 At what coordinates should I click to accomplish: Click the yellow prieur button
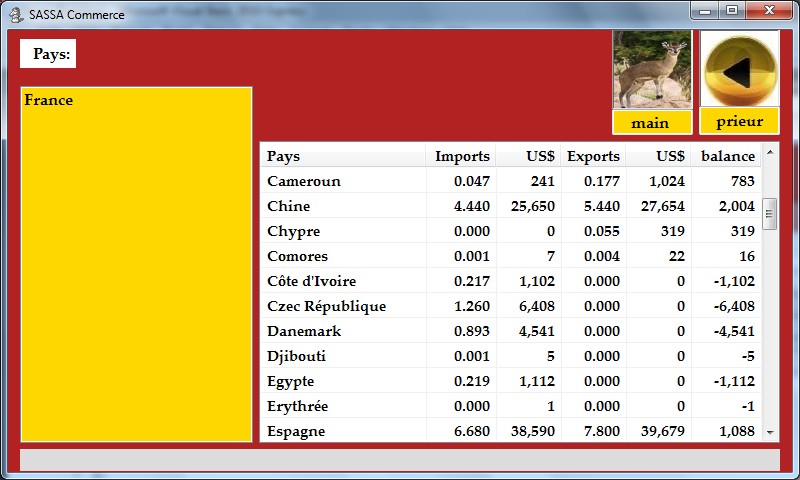pos(739,121)
